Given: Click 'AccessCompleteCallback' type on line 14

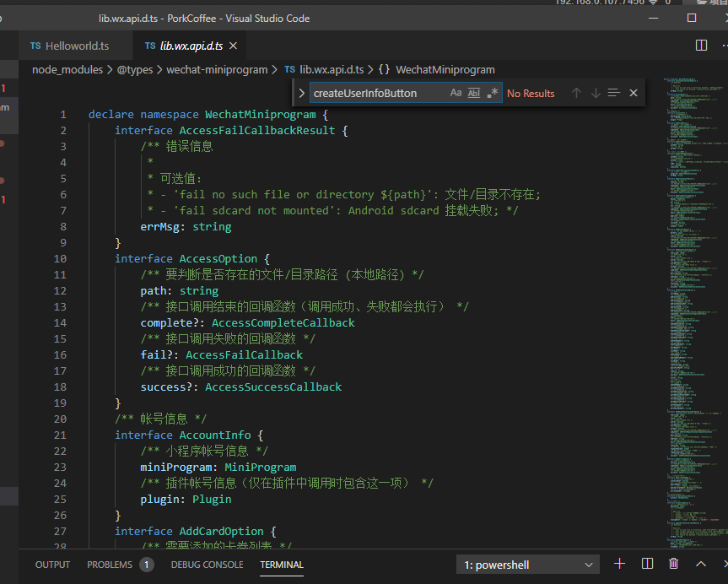Looking at the screenshot, I should pyautogui.click(x=283, y=323).
